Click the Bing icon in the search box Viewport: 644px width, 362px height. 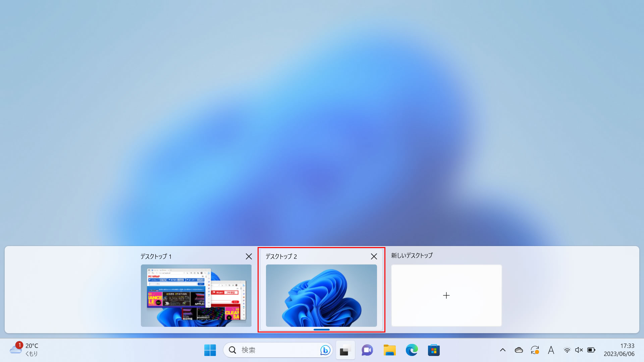pyautogui.click(x=325, y=350)
